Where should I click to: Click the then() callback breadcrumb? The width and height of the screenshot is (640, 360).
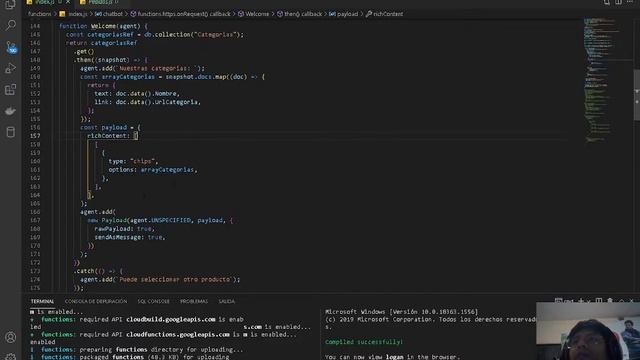point(300,14)
